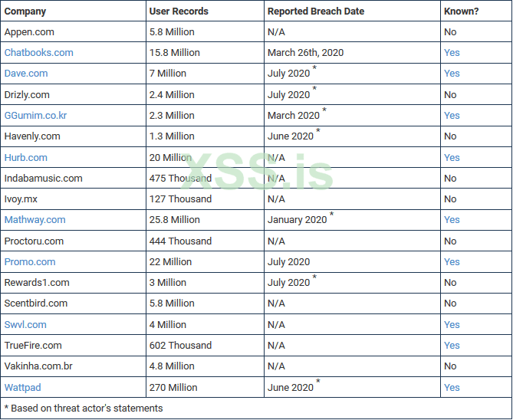Open the Yes link for Hurb.com
This screenshot has width=513, height=420.
452,158
